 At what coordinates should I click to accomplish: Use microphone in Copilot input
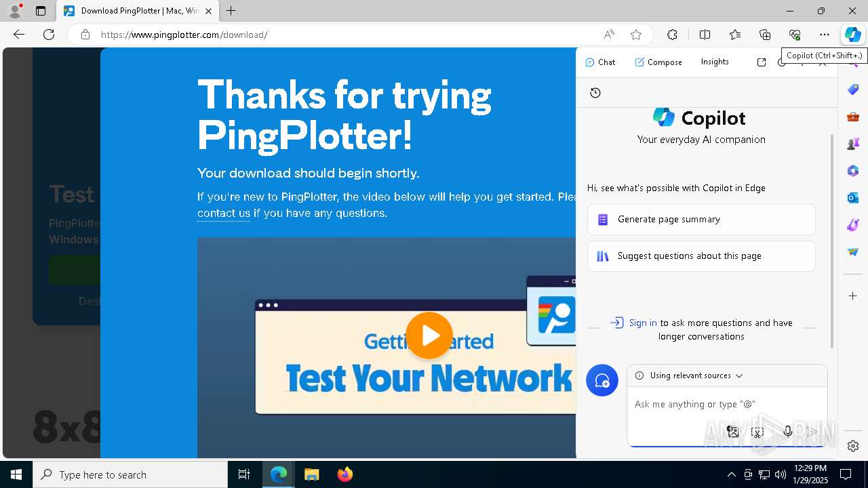787,431
